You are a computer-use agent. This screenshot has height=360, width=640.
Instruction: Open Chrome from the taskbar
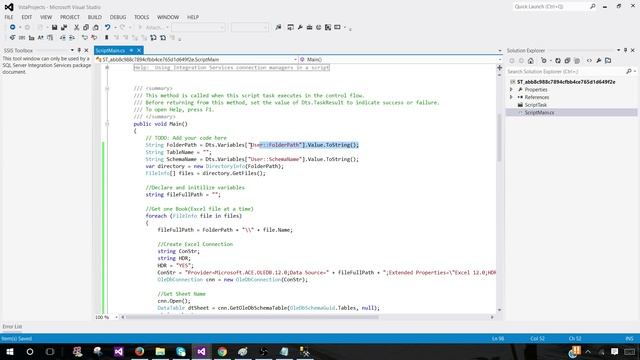pyautogui.click(x=222, y=351)
